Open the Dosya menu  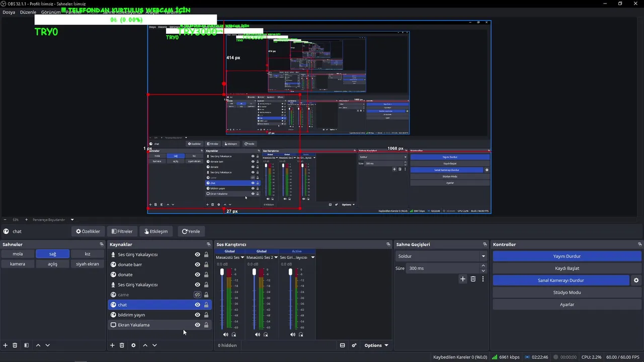(9, 12)
